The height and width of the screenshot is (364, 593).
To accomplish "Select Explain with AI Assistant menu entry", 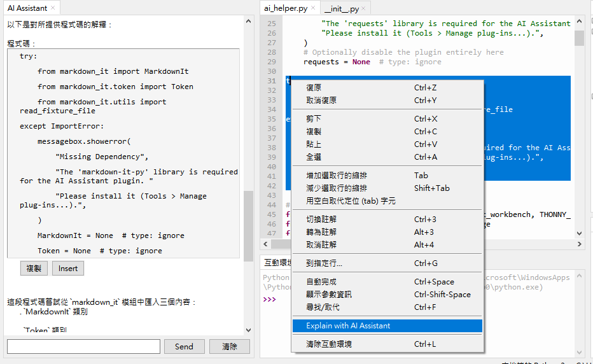I will coord(348,326).
